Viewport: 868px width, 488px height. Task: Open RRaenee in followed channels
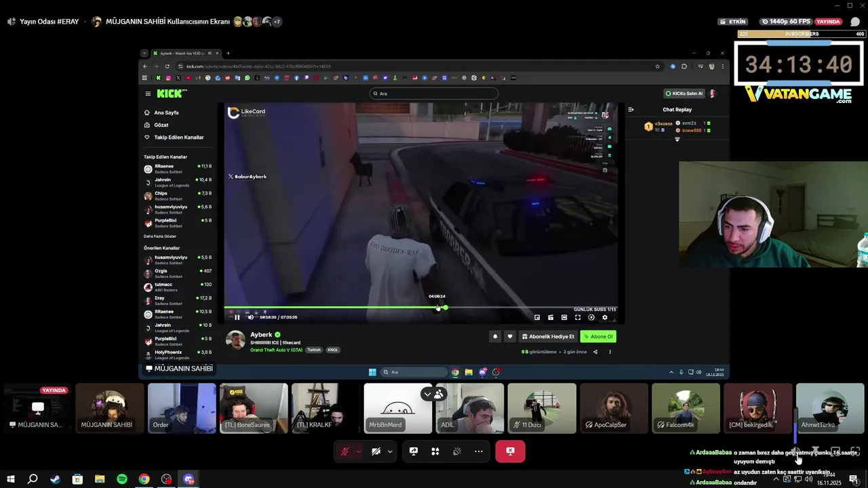(178, 168)
